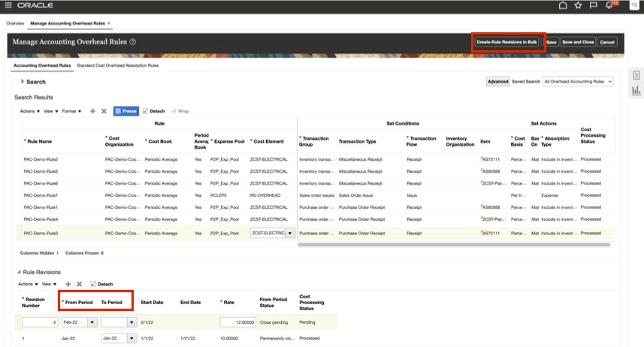Click the Rule Name column header
Screen dimensions: 644x347
[x=39, y=141]
